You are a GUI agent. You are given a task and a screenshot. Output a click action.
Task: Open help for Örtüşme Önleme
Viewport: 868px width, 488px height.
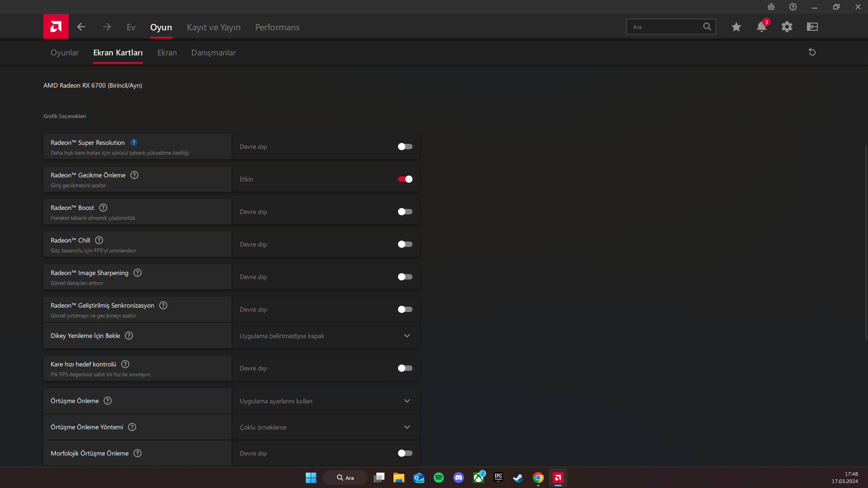pos(108,401)
